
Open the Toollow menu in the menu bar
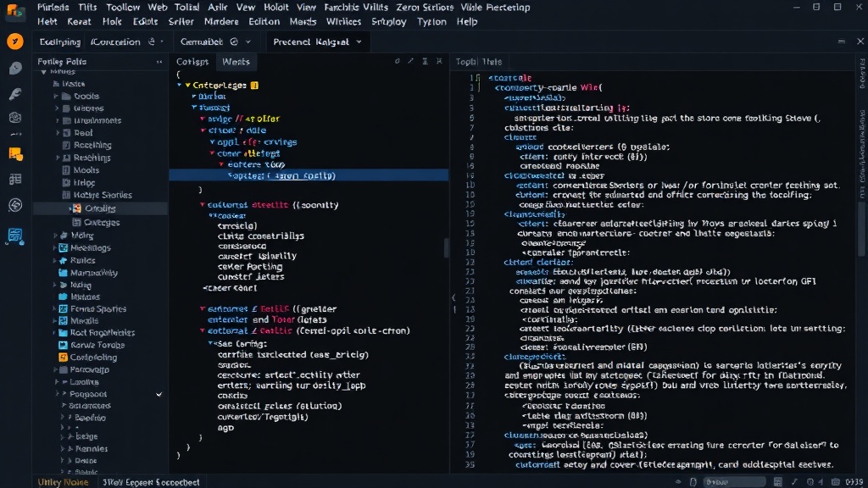pyautogui.click(x=123, y=7)
